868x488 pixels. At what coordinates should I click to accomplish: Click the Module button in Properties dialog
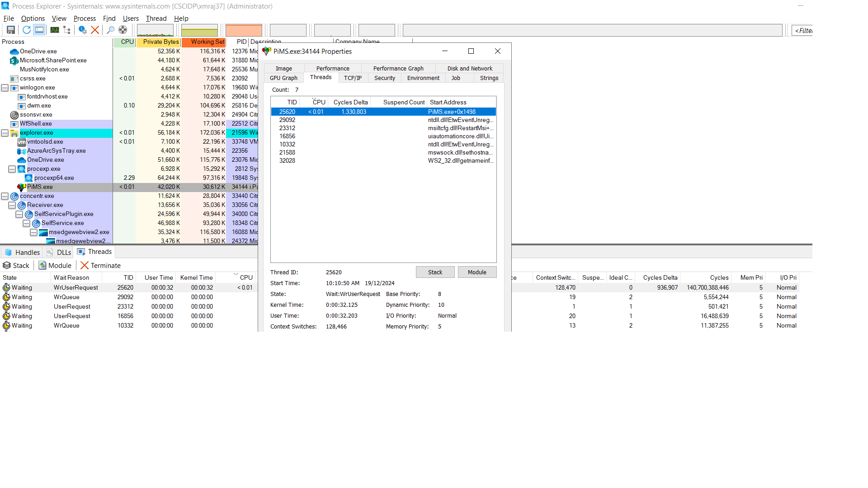pos(477,272)
